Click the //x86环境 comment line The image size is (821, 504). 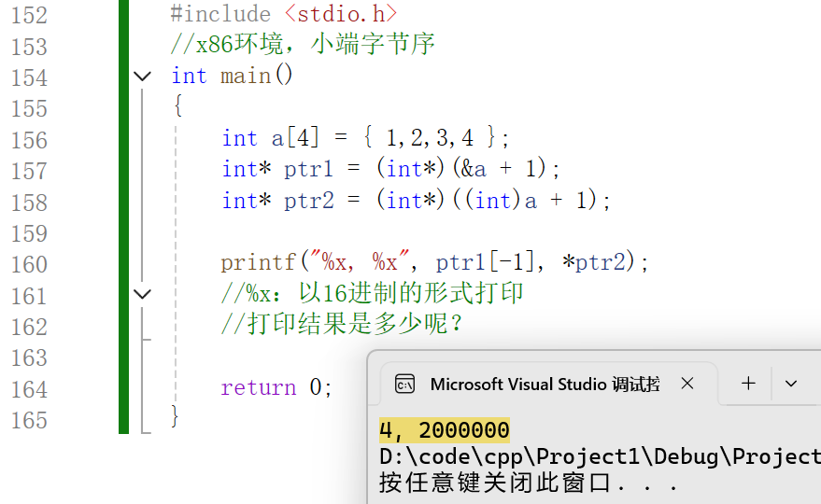point(303,44)
